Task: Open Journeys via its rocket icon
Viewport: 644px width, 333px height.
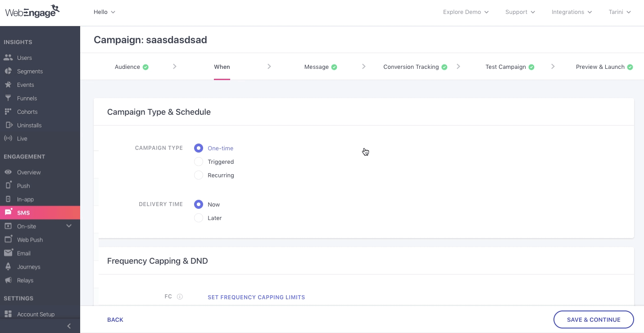Action: [x=8, y=266]
